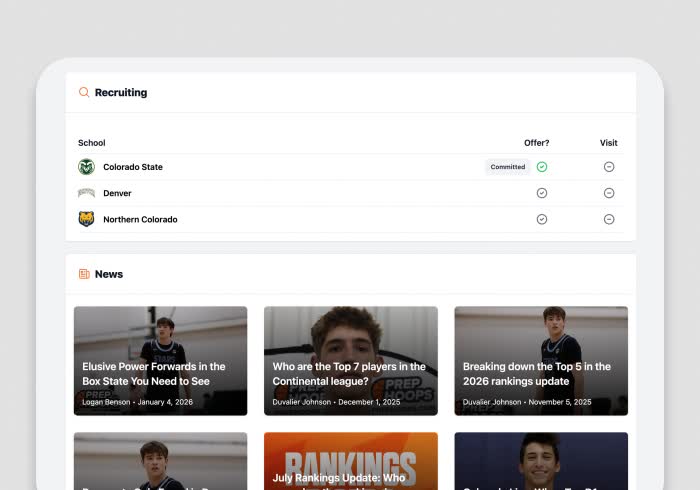The width and height of the screenshot is (700, 490).
Task: Click Northern Colorado offer checkmark icon
Action: 542,219
